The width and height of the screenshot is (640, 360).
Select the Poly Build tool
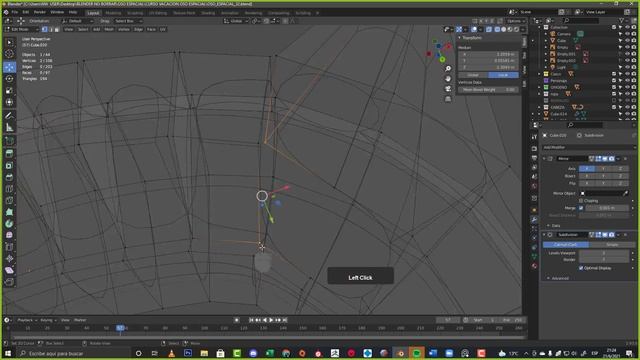tap(9, 212)
